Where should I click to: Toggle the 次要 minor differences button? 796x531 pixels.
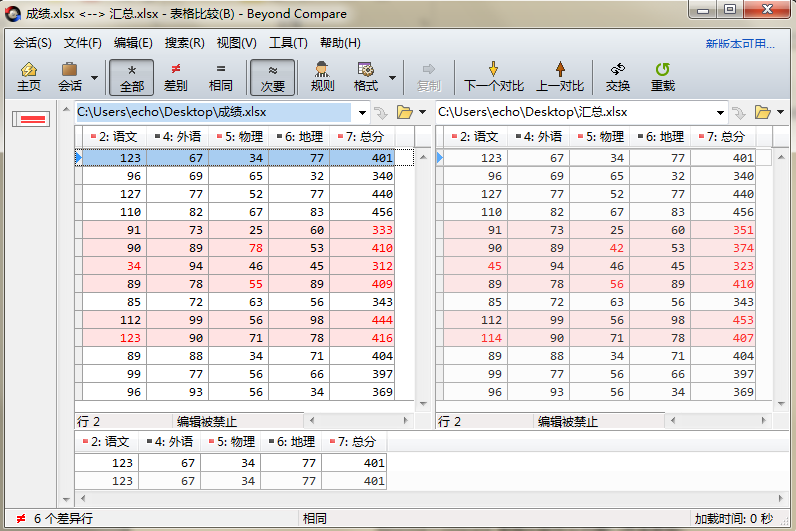coord(273,77)
